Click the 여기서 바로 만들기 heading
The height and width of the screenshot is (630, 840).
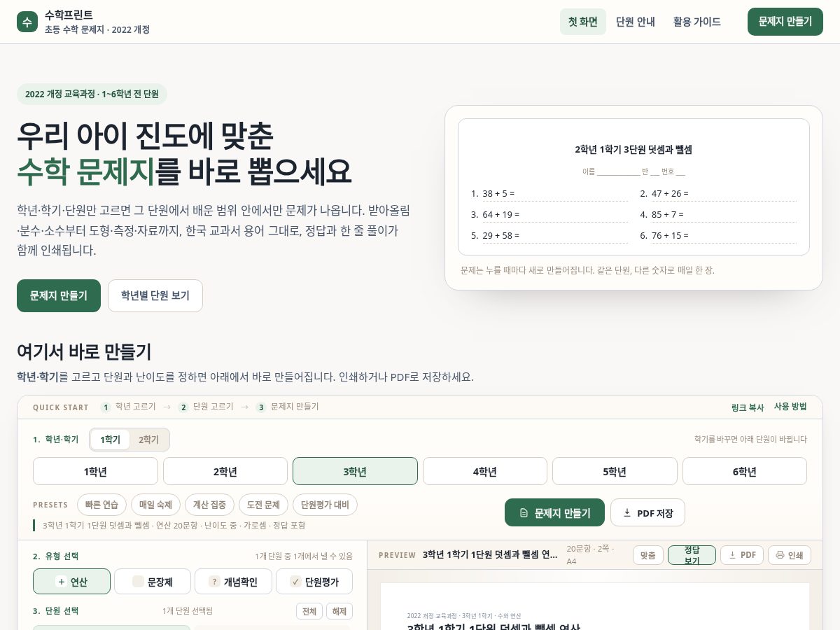pos(84,351)
